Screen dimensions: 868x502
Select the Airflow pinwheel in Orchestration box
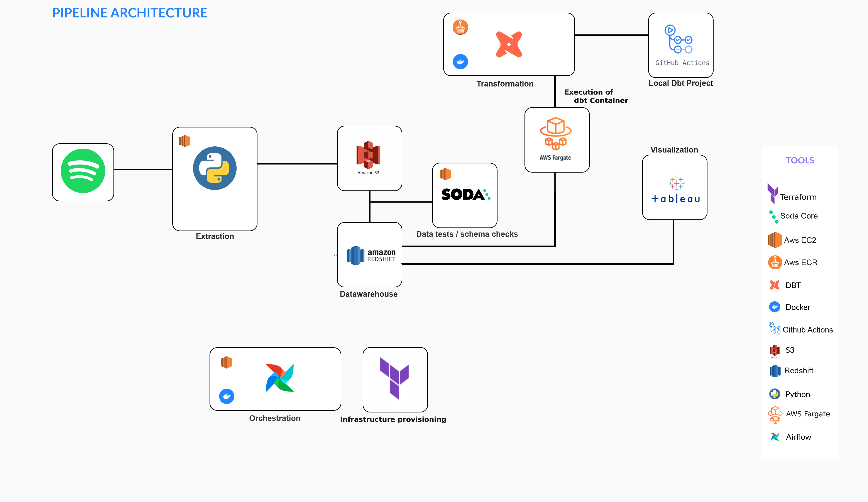[x=280, y=378]
